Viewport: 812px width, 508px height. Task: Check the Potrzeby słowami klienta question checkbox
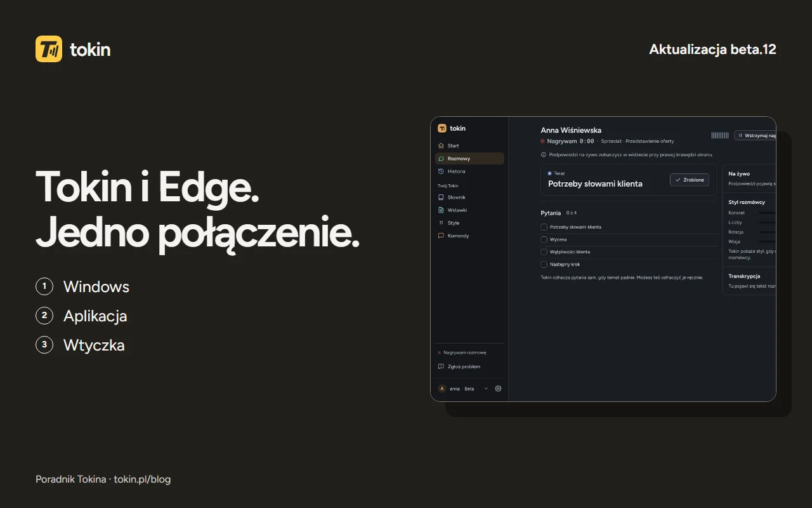(x=544, y=227)
